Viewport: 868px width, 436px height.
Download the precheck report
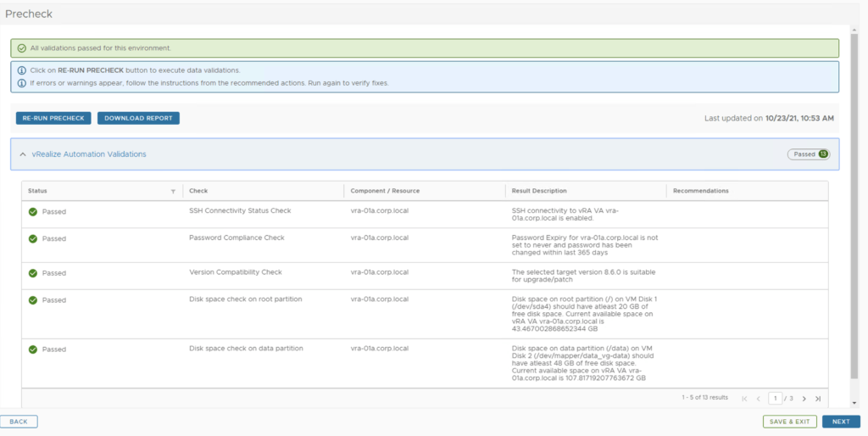coord(138,118)
